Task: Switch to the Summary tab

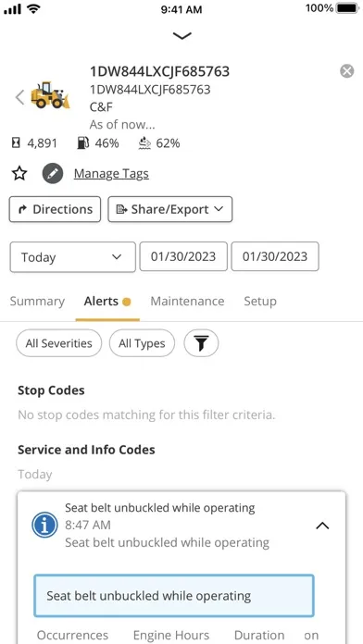Action: pos(37,301)
